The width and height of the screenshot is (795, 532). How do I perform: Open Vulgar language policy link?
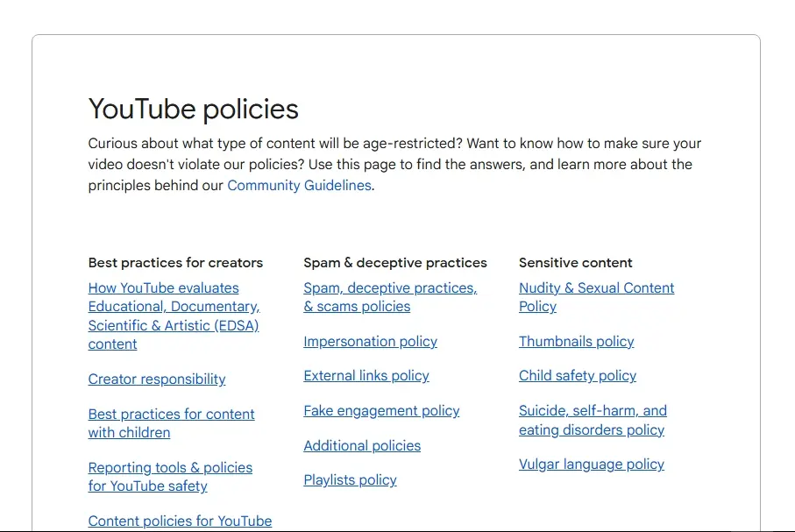(x=591, y=465)
